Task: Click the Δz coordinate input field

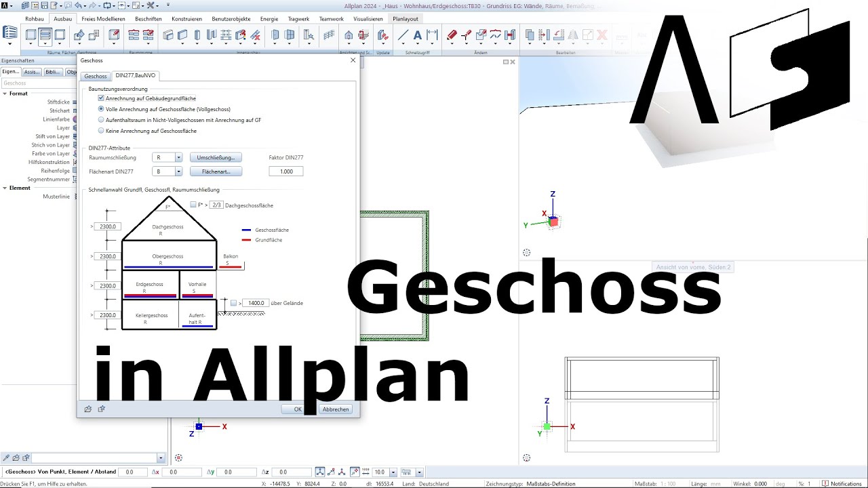Action: pyautogui.click(x=292, y=472)
